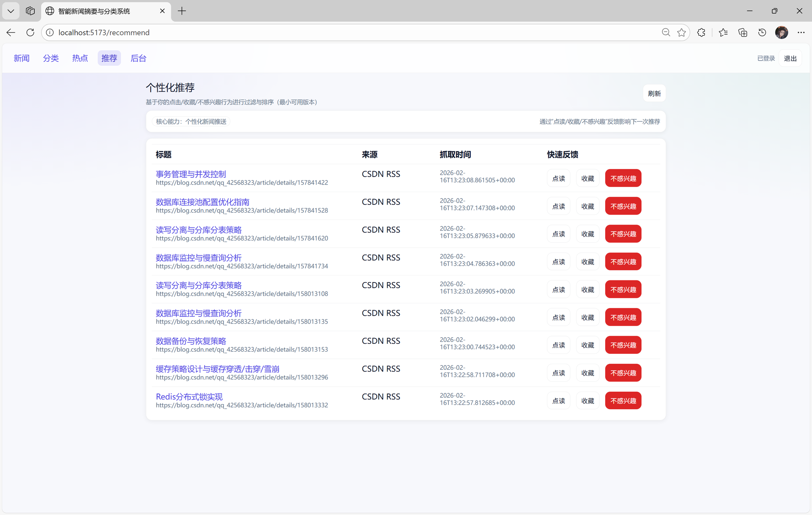Open a new browser tab
The image size is (812, 515).
[181, 11]
